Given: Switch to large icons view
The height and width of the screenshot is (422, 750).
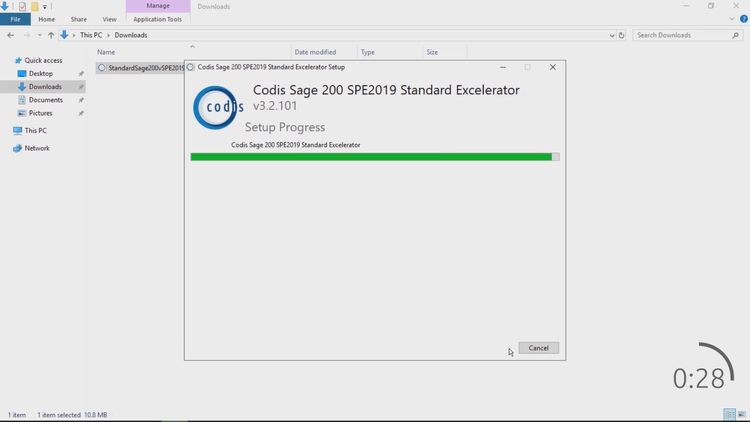Looking at the screenshot, I should coord(741,414).
